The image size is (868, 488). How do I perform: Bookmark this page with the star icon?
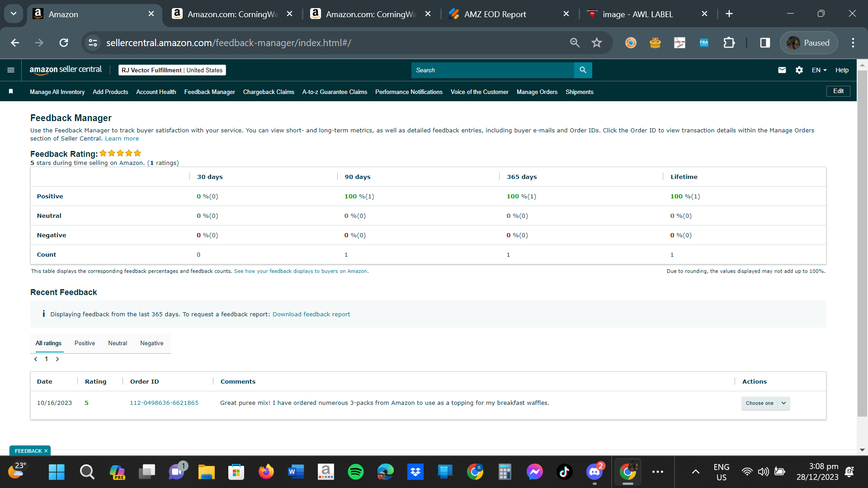pyautogui.click(x=597, y=42)
